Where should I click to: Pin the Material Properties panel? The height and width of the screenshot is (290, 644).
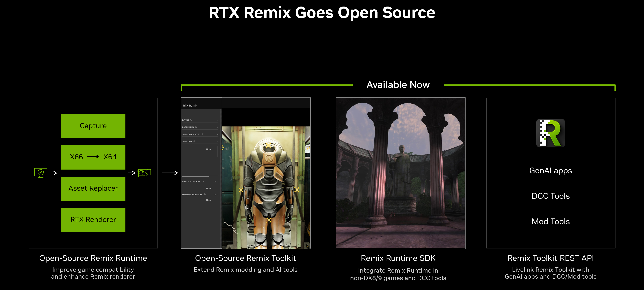[215, 195]
